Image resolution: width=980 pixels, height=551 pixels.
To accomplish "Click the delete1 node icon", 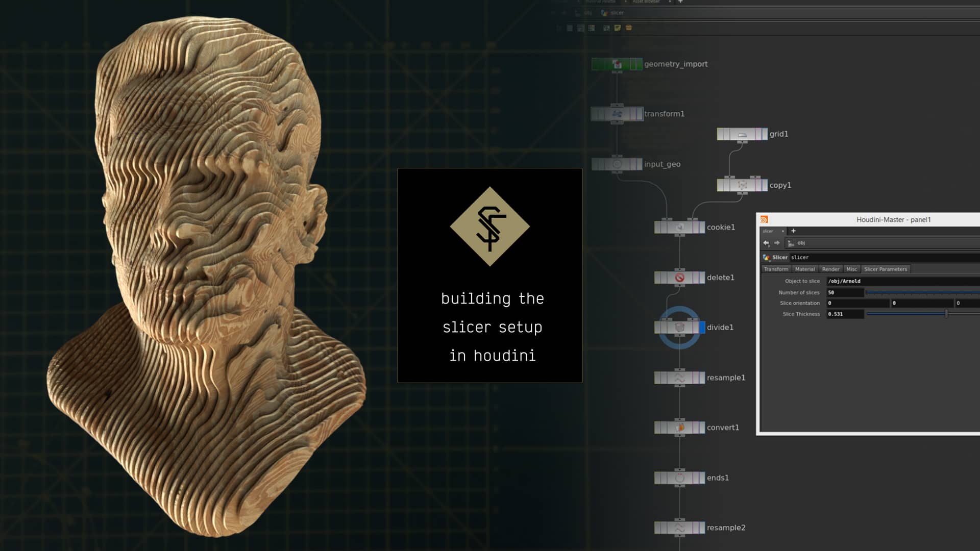I will 679,278.
